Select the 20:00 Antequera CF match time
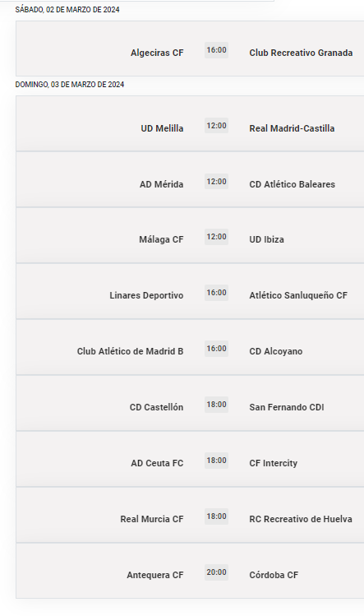 tap(216, 572)
